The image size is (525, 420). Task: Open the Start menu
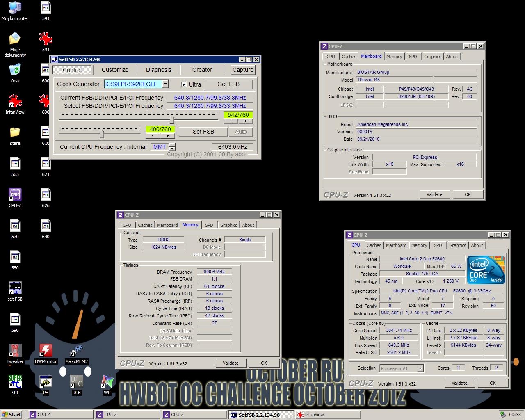11,415
